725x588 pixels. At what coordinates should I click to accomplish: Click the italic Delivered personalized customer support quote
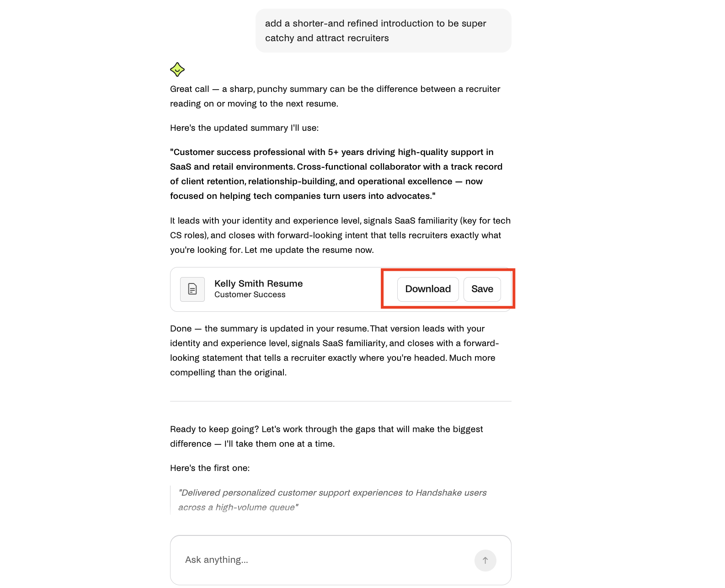coord(332,500)
